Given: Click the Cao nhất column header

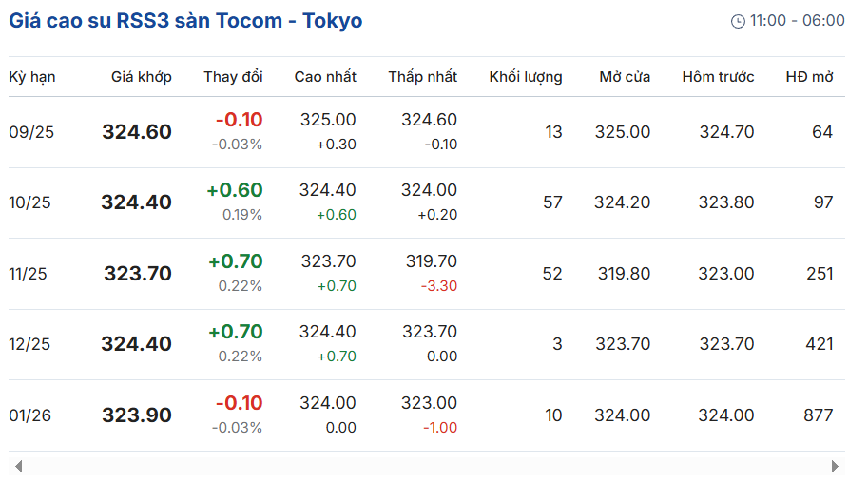Looking at the screenshot, I should [325, 77].
